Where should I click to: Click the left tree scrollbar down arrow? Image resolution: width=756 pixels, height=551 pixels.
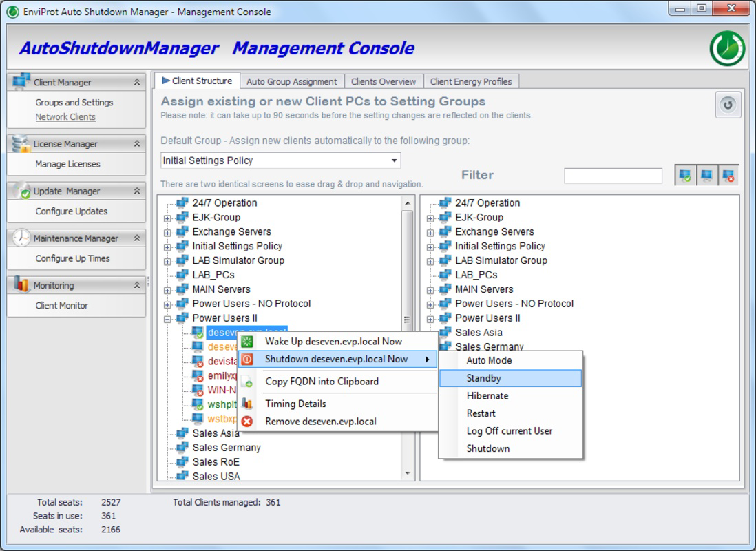(408, 473)
